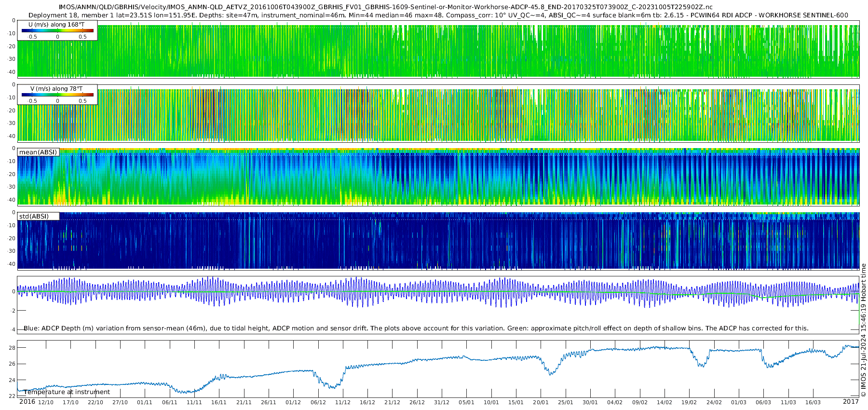The height and width of the screenshot is (410, 868).
Task: Click the '21/12' date tick
Action: pos(393,402)
